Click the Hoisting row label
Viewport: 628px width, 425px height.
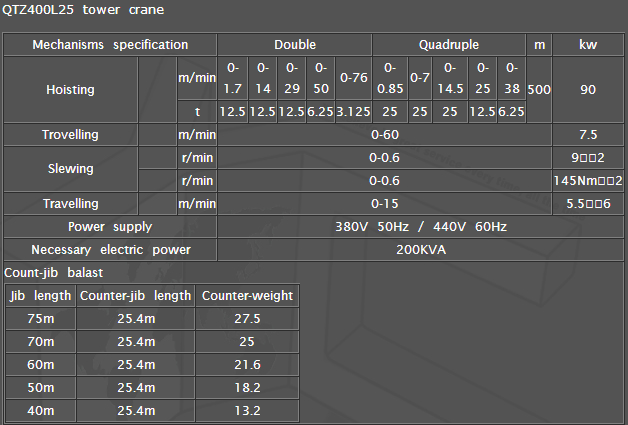(x=70, y=89)
